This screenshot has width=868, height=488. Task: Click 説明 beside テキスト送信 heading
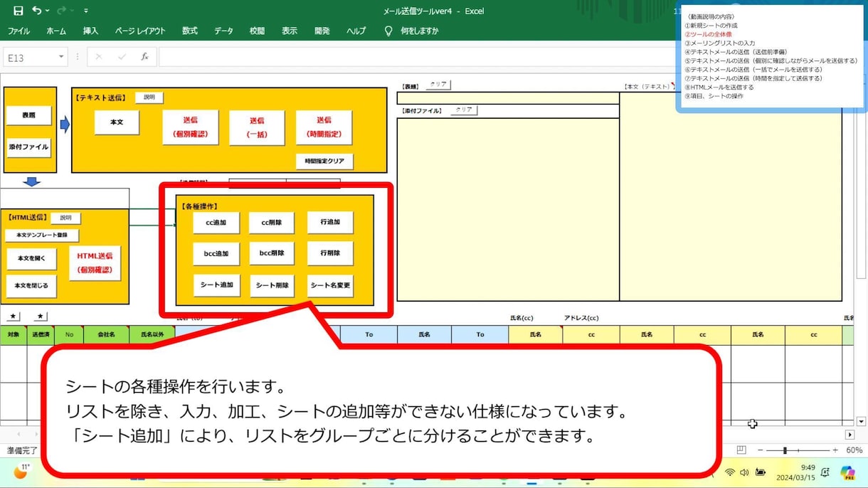click(149, 97)
